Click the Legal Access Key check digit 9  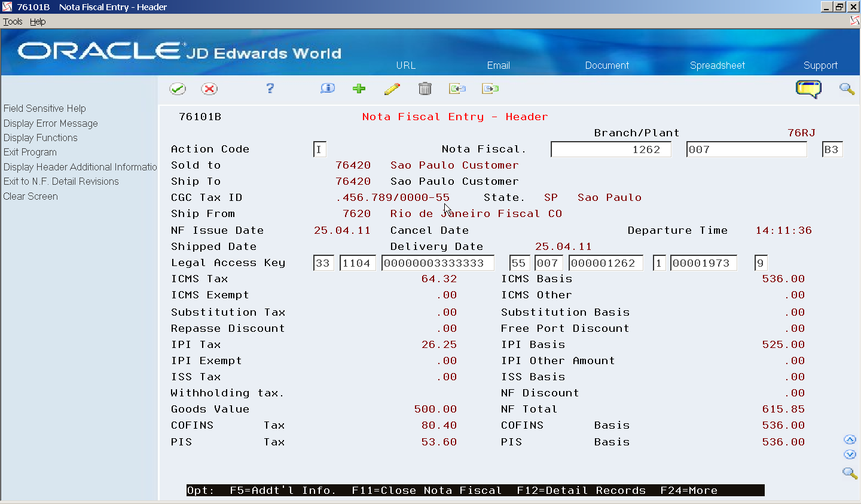[x=761, y=263]
